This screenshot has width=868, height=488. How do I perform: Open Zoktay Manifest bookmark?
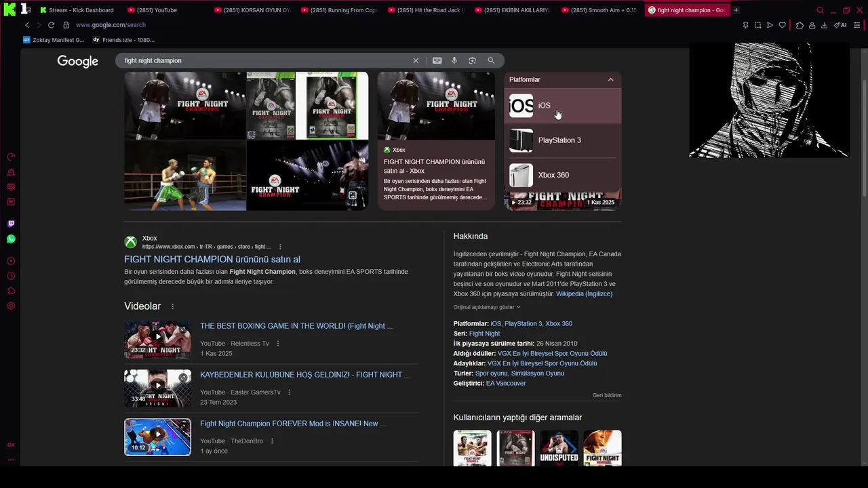click(x=54, y=40)
